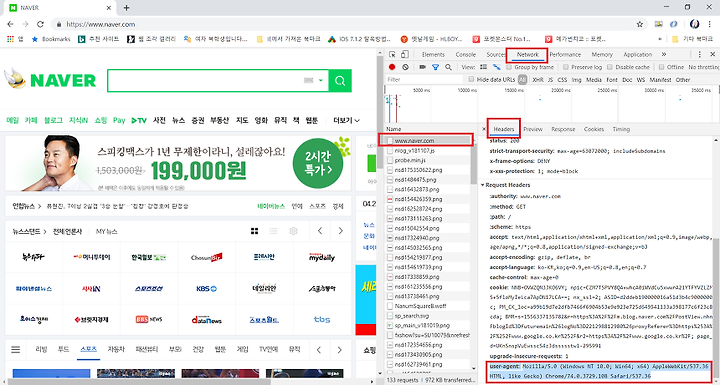Enable the Offline checkbox
This screenshot has width=720, height=385.
point(661,67)
